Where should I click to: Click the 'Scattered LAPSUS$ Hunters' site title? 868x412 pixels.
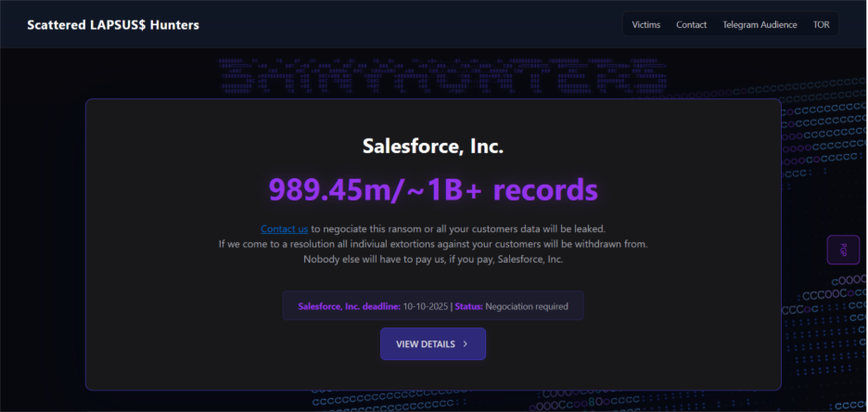pos(113,25)
